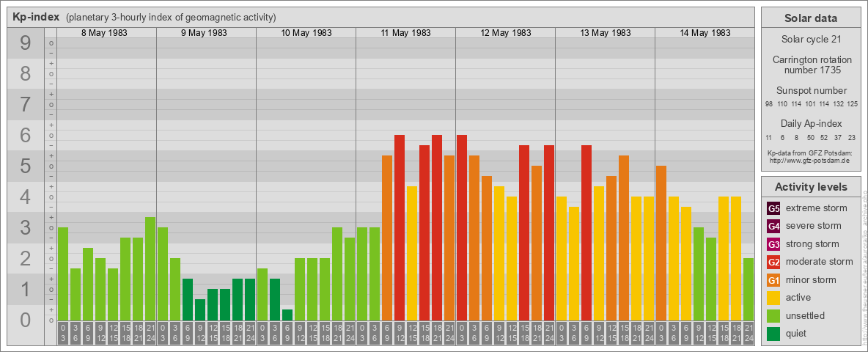This screenshot has height=352, width=868.
Task: Select 9 May dark green bar for hours 9-12
Action: coord(200,310)
